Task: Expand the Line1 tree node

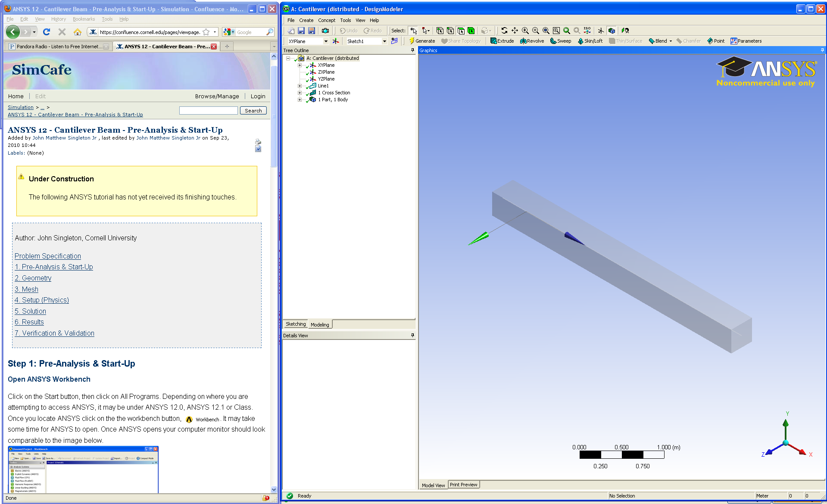Action: pos(300,86)
